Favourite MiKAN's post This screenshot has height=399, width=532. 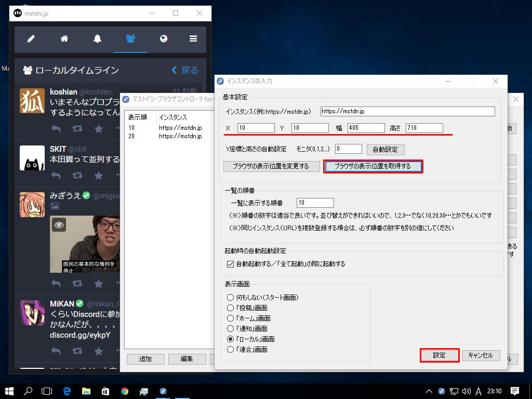tap(98, 351)
